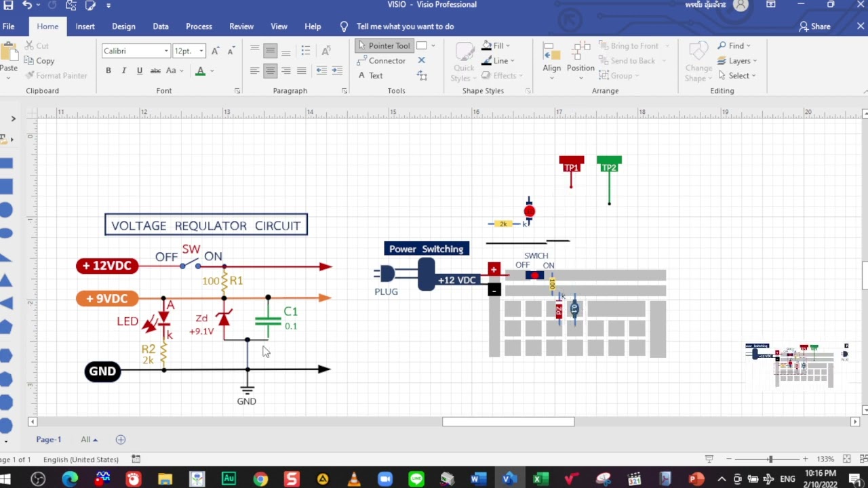The image size is (868, 488).
Task: Adjust the zoom slider handle
Action: [770, 459]
